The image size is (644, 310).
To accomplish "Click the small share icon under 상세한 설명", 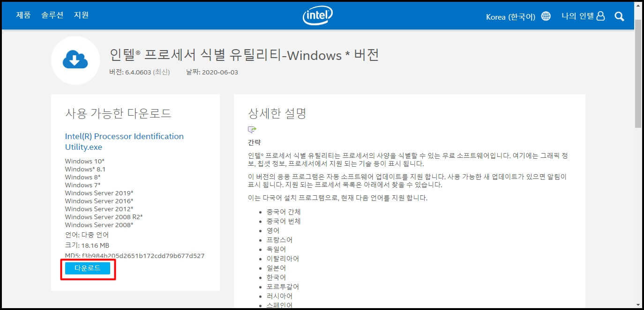I will tap(252, 130).
